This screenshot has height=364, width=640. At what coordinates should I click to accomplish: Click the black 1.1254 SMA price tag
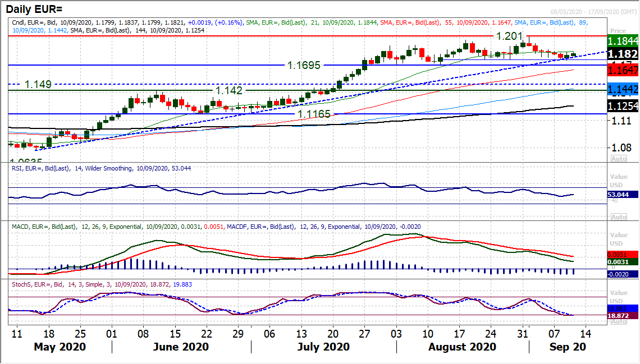click(623, 105)
